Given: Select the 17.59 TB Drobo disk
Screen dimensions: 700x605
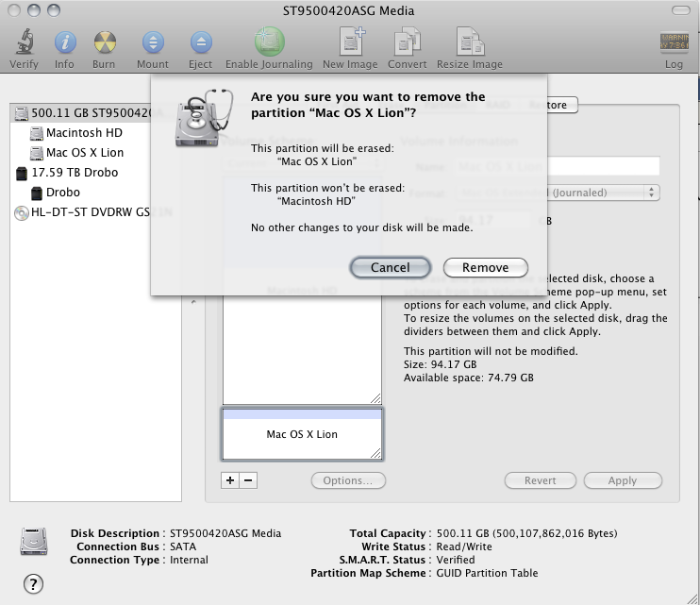Looking at the screenshot, I should (x=75, y=173).
